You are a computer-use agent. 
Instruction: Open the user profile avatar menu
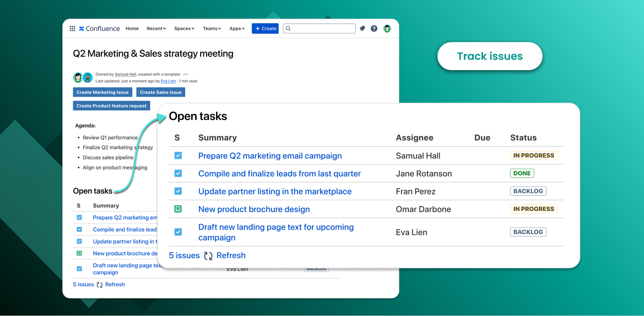[387, 28]
